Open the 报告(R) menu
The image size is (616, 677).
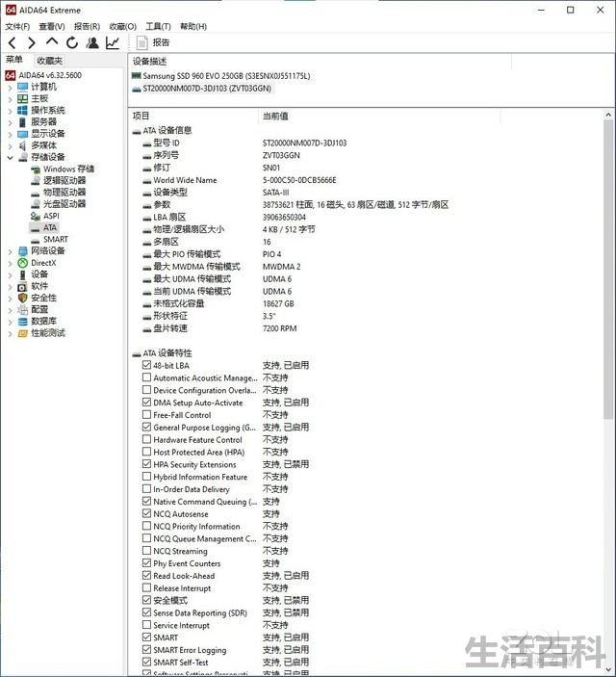[88, 27]
